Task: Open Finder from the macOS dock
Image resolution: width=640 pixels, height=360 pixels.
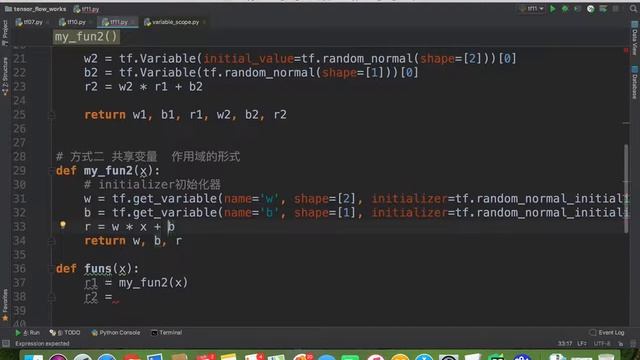Action: [33, 358]
